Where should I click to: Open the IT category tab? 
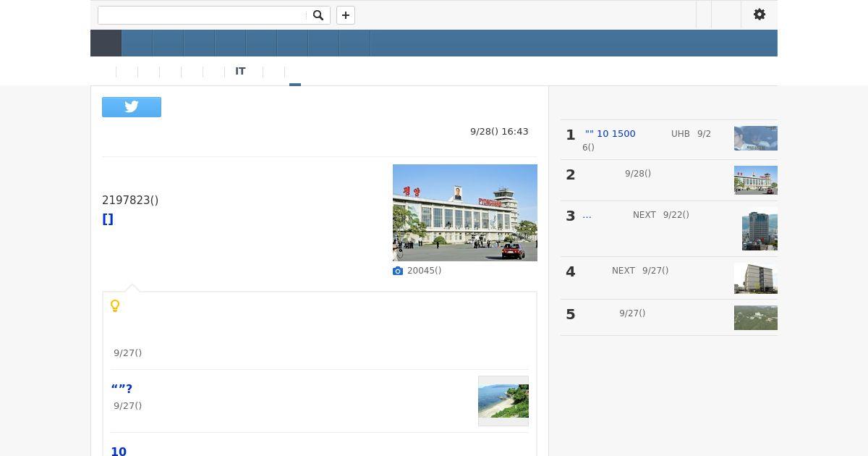click(x=240, y=71)
